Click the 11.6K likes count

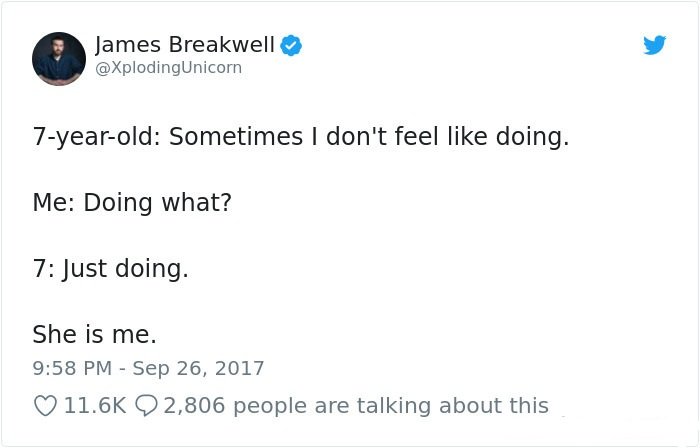pyautogui.click(x=95, y=406)
